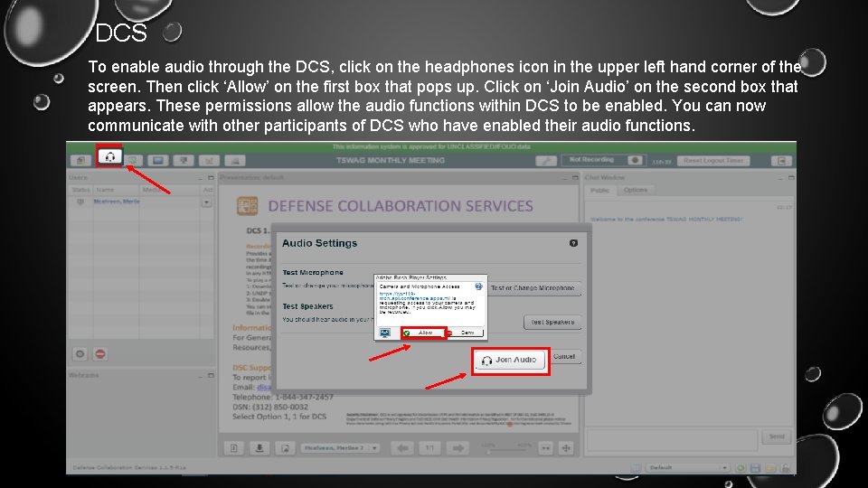The height and width of the screenshot is (488, 868).
Task: Click the first toolbar icon left of headphones
Action: (80, 161)
